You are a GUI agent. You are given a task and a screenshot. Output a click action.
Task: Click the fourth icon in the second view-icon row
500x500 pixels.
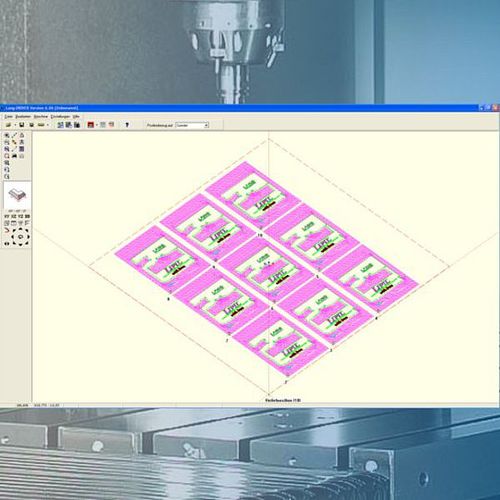(27, 223)
